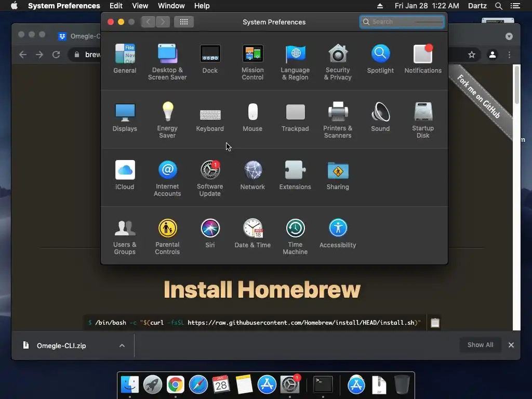The image size is (532, 399).
Task: Open Extensions preferences
Action: (x=295, y=175)
